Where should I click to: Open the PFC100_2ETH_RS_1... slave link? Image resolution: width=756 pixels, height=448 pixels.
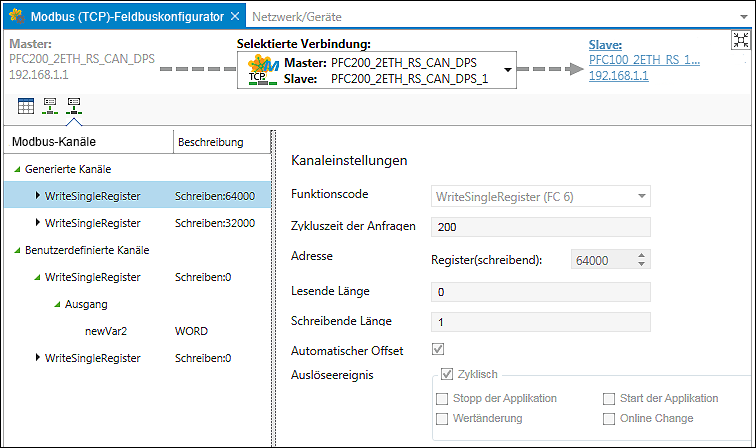point(644,60)
